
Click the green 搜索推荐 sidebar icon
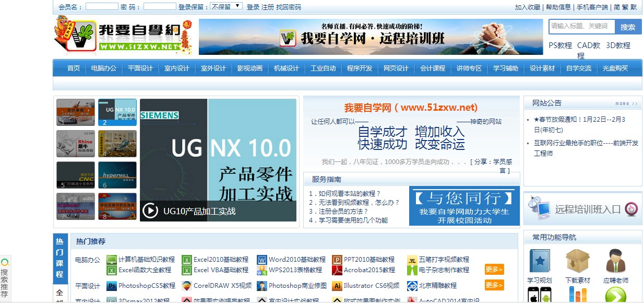point(5,262)
